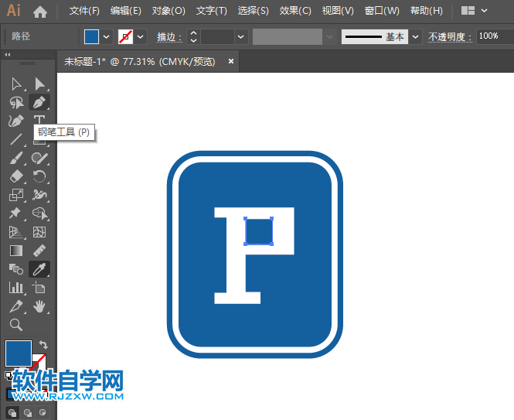This screenshot has height=420, width=514.
Task: Select the Gradient tool
Action: point(16,251)
